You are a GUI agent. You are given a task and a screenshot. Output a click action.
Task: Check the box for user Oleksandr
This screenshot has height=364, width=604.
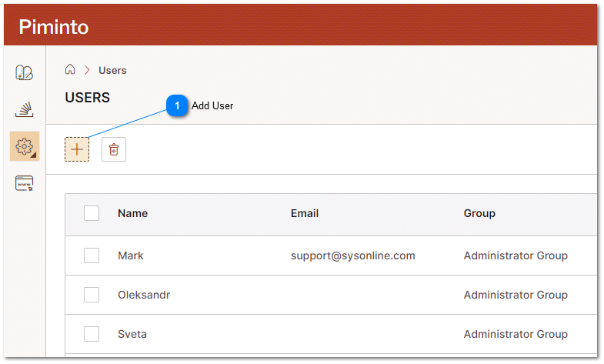point(92,296)
